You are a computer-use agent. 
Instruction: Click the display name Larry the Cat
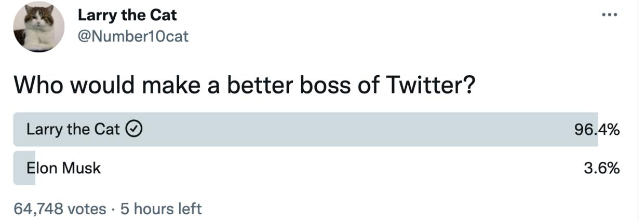click(127, 16)
